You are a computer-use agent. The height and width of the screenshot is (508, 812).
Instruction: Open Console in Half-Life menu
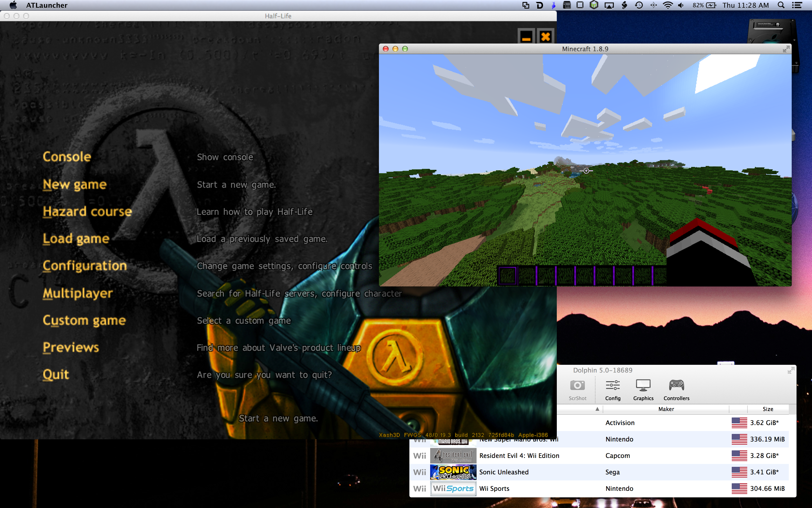tap(67, 157)
